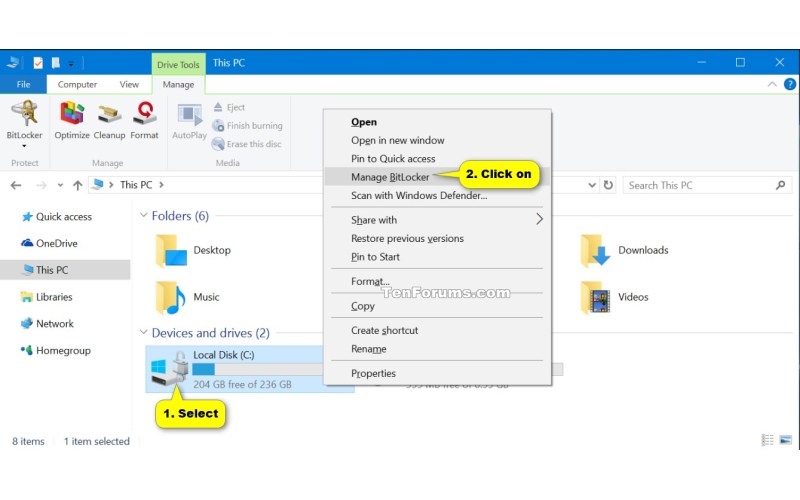Click the search magnifier icon
The image size is (800, 500).
click(x=780, y=185)
